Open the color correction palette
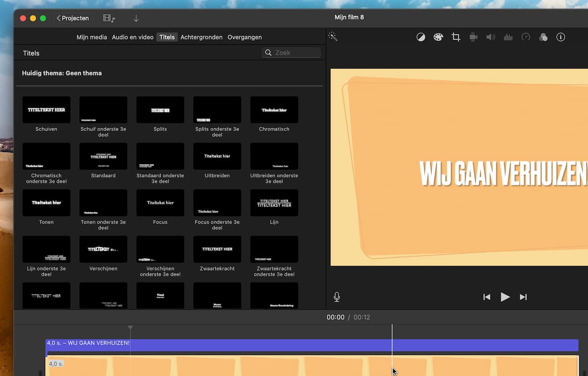Screen dimensions: 588x376 pyautogui.click(x=438, y=37)
